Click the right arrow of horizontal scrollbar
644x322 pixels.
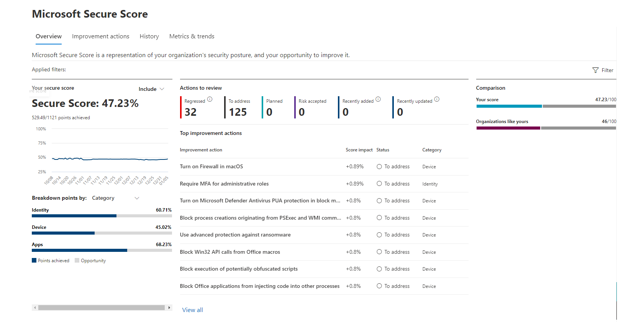tap(169, 307)
